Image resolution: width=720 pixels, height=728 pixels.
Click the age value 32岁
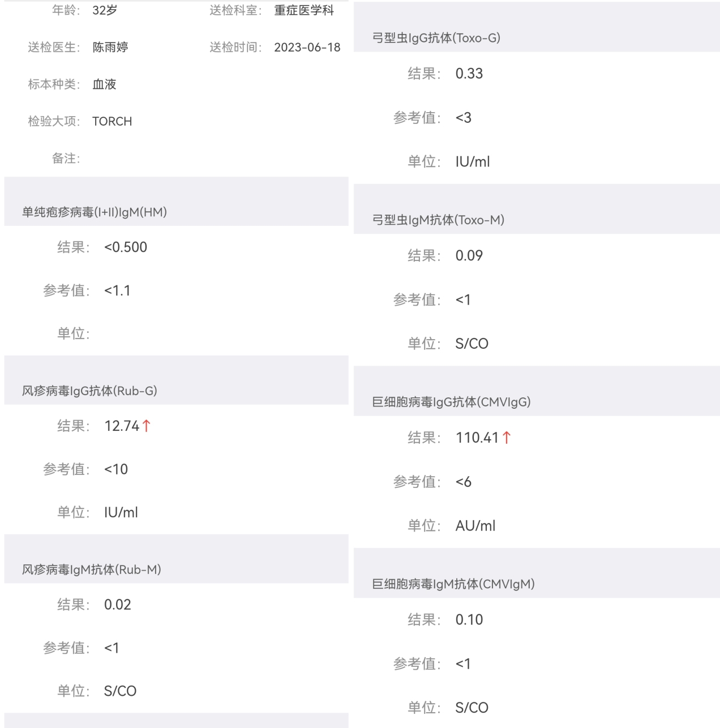[105, 10]
